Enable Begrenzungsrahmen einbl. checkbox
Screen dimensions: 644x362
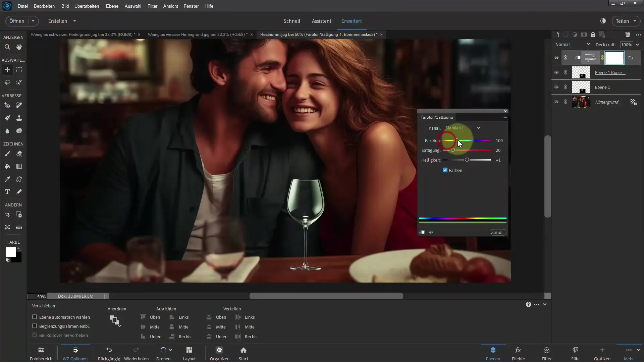tap(34, 326)
